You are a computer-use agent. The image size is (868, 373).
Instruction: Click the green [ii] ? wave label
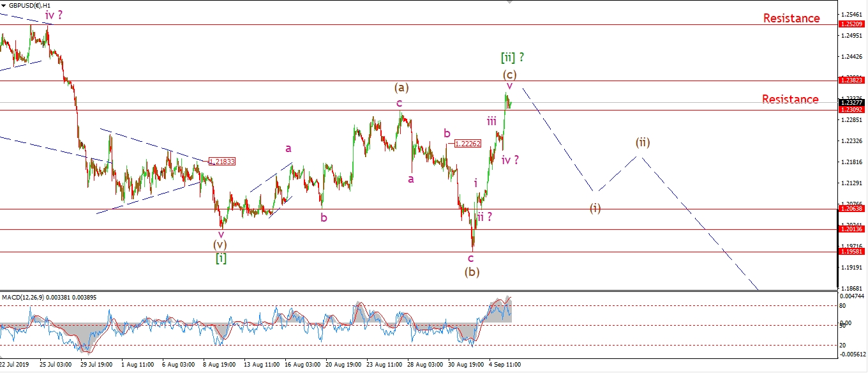(513, 57)
